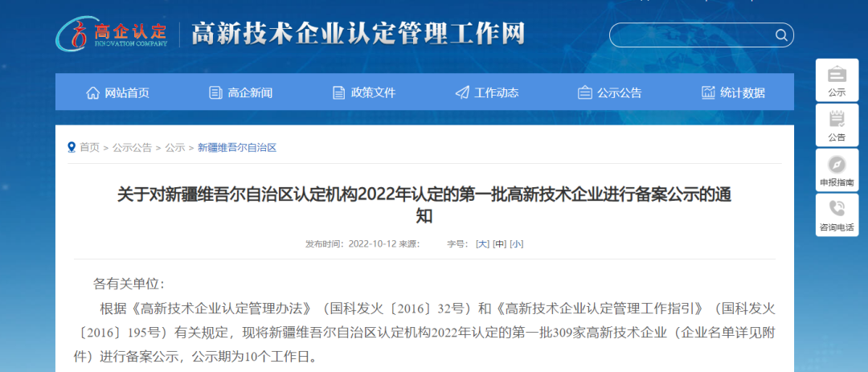Click the site title 高新技术企业认定管理工作网
868x372 pixels.
358,35
